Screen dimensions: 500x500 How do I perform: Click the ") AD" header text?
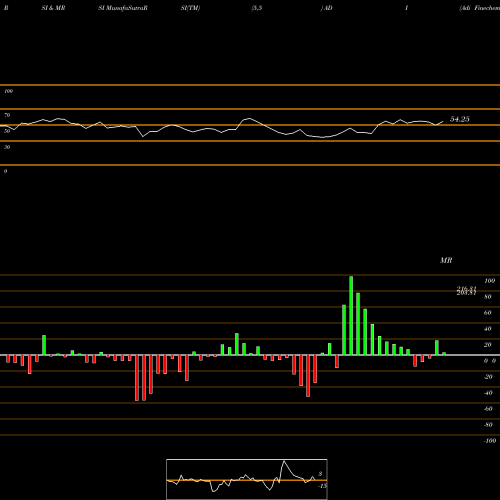(326, 8)
